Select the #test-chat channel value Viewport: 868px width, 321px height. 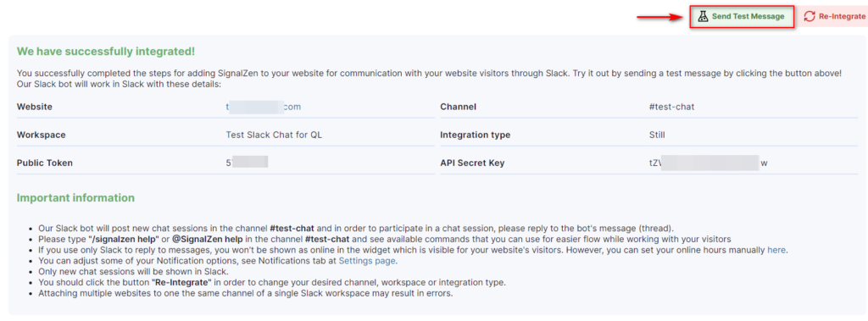[671, 107]
